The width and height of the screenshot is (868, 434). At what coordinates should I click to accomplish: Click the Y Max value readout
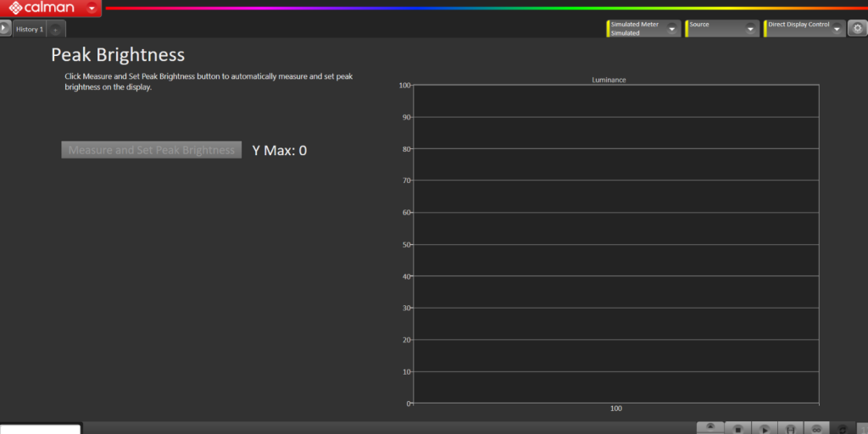[279, 151]
